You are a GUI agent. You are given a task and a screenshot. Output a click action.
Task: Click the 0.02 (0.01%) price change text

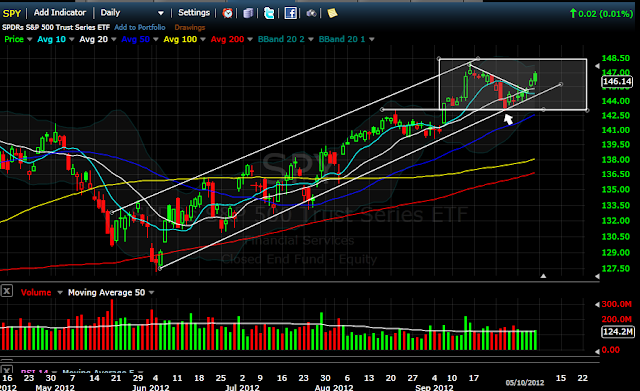pos(605,14)
